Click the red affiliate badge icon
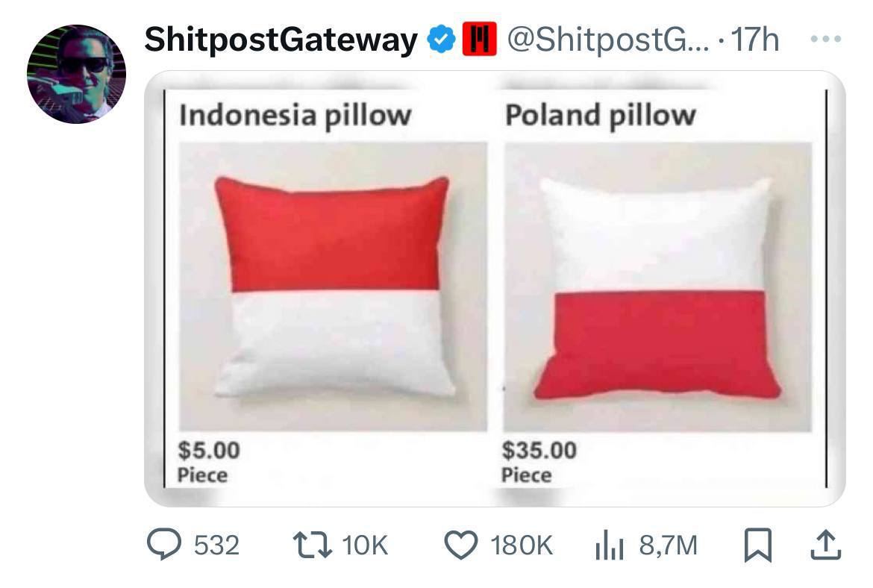Viewport: 873px width, 588px height. (479, 40)
